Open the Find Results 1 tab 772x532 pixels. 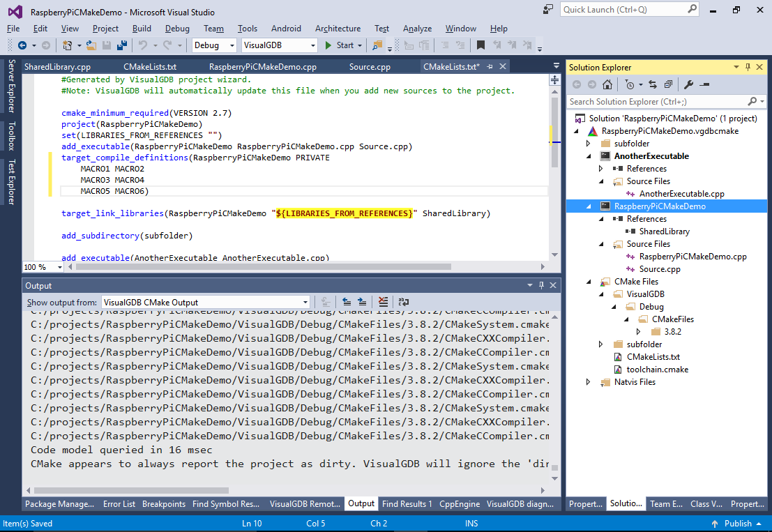[x=407, y=504]
